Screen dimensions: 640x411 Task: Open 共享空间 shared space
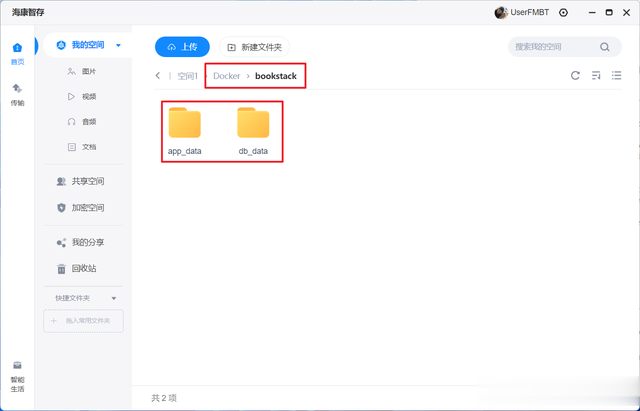point(80,181)
